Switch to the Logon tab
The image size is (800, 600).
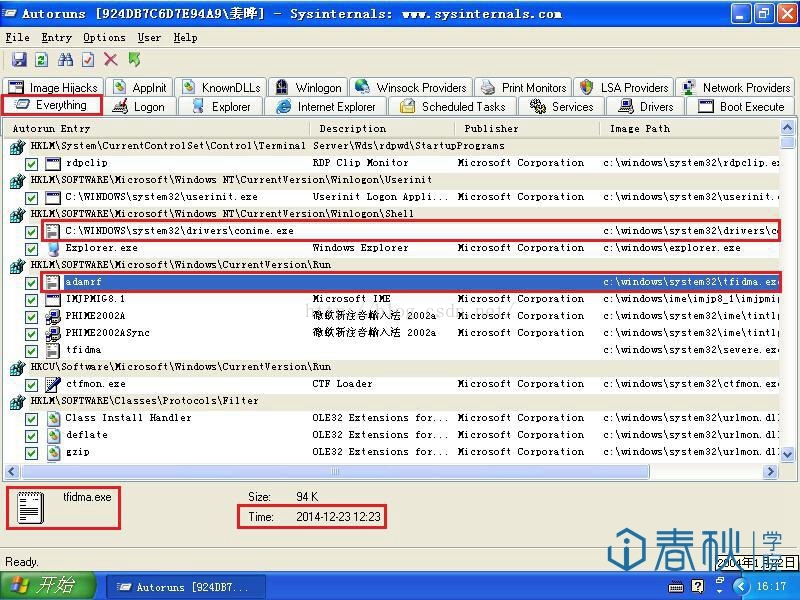pyautogui.click(x=139, y=107)
